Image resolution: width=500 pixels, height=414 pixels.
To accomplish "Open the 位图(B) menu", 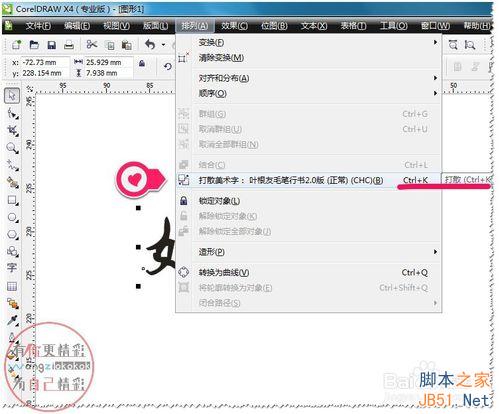I will 274,26.
